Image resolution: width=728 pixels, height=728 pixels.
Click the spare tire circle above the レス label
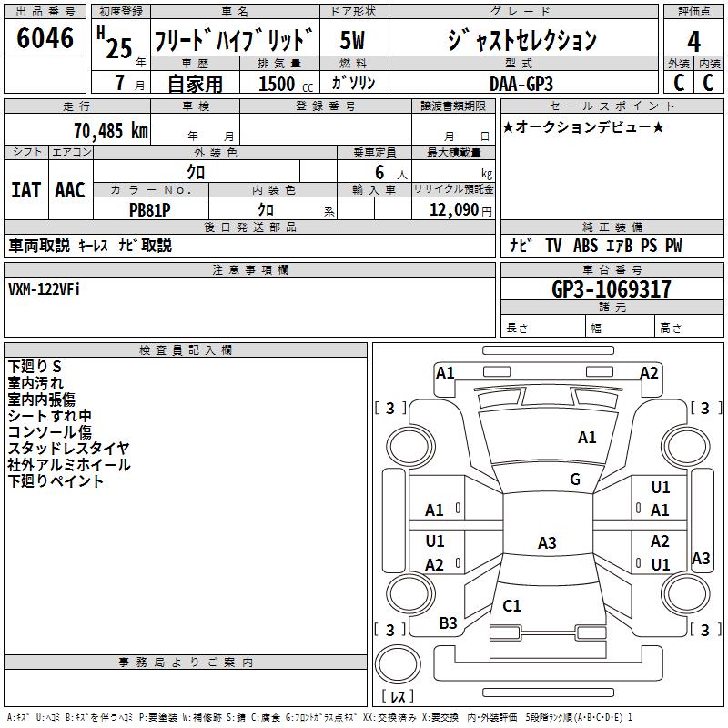[x=398, y=665]
